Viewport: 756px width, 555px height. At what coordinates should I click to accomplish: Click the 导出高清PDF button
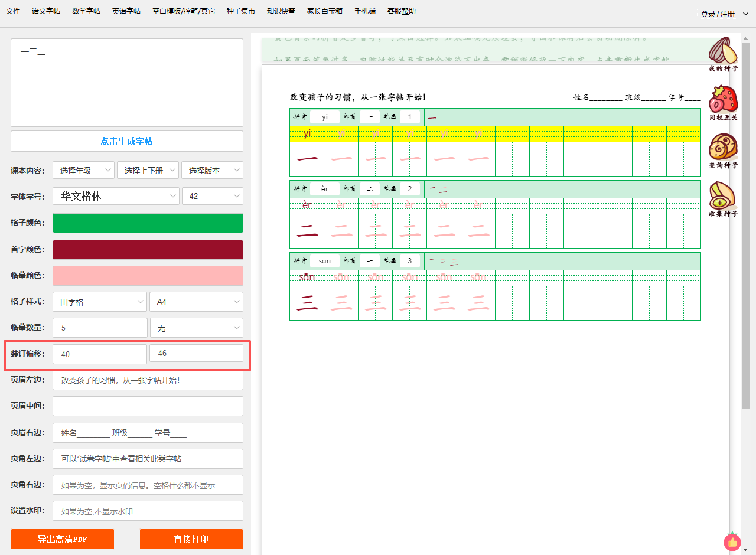pyautogui.click(x=63, y=539)
